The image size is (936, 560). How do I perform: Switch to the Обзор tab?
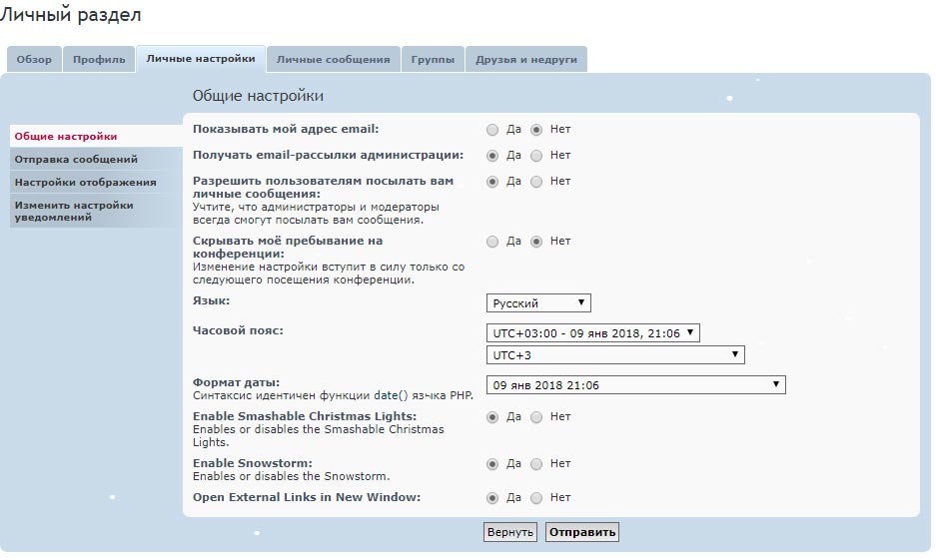tap(34, 60)
